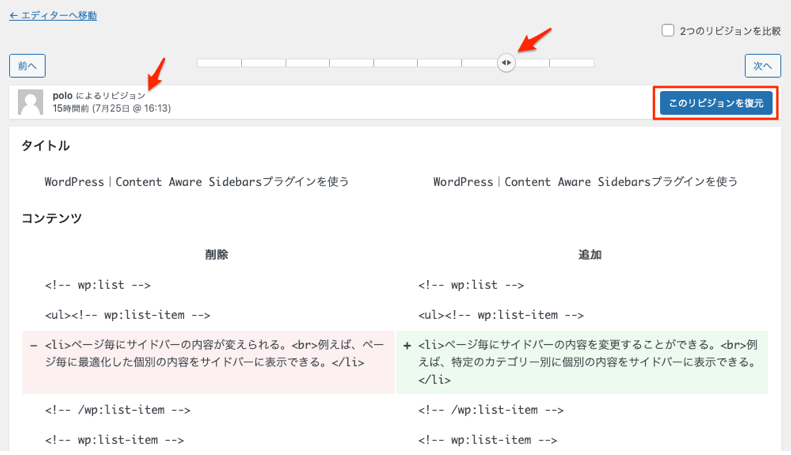Screen dimensions: 791x455
Task: Click the polo author avatar
Action: (x=30, y=102)
